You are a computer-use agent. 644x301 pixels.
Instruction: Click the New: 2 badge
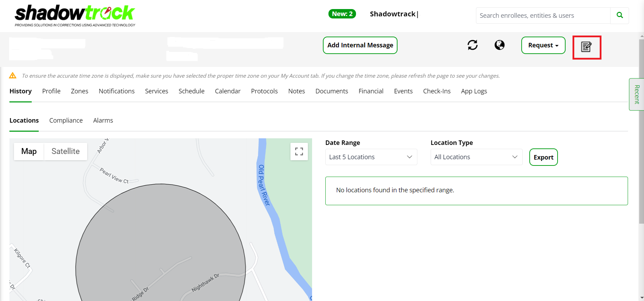342,14
